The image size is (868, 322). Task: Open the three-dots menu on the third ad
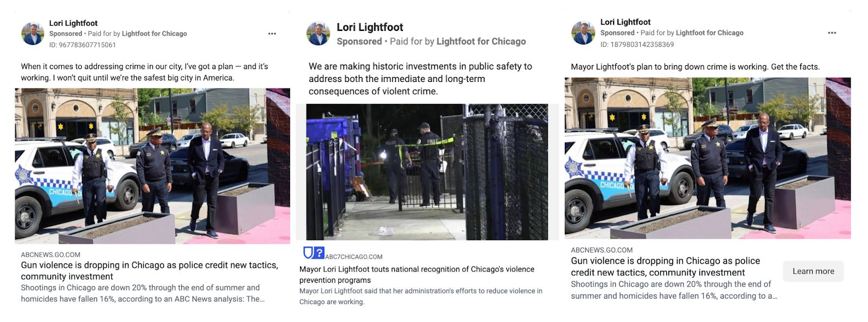tap(832, 33)
